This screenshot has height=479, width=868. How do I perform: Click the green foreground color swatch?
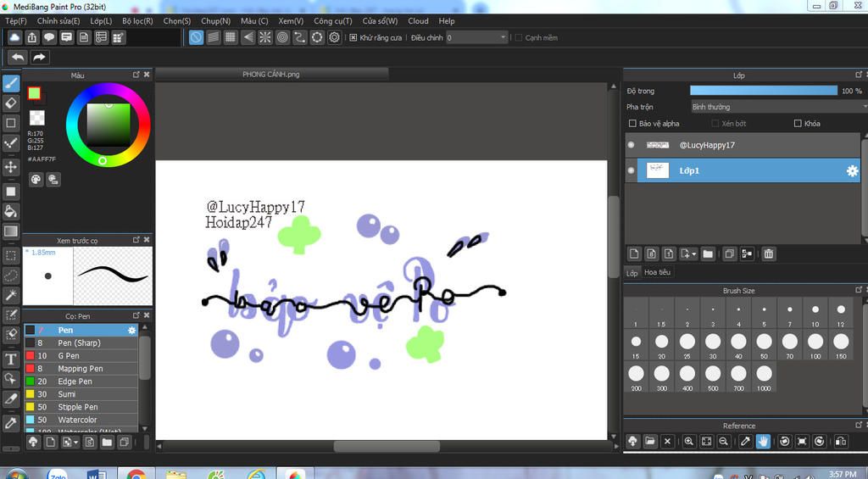34,93
